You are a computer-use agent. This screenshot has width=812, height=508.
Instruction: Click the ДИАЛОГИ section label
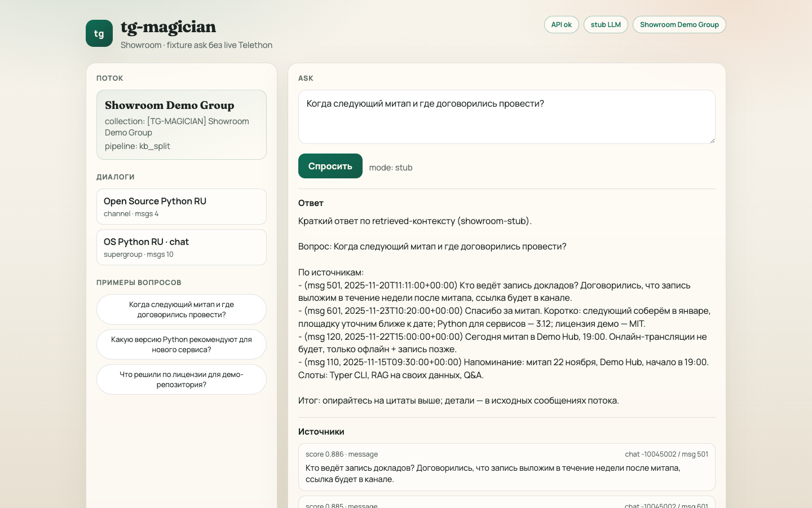[116, 177]
